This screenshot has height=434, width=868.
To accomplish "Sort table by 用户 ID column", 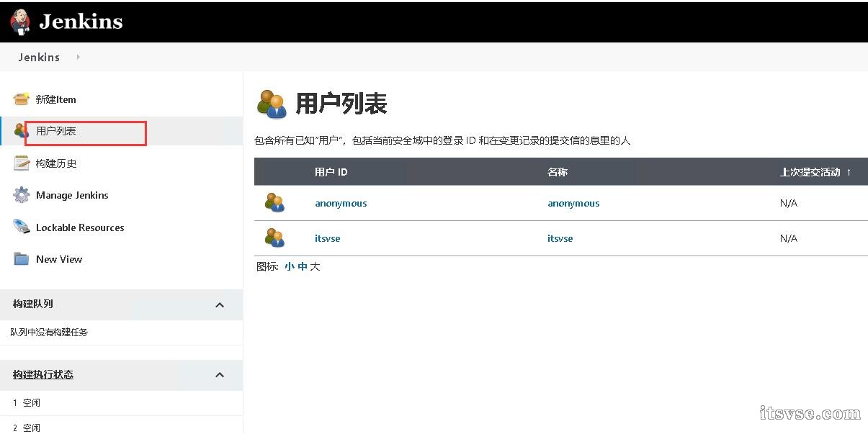I will click(331, 172).
